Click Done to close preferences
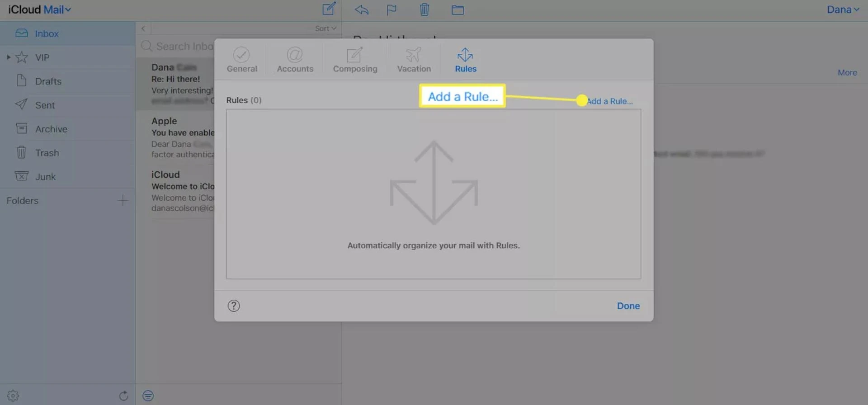This screenshot has width=868, height=405. (628, 306)
